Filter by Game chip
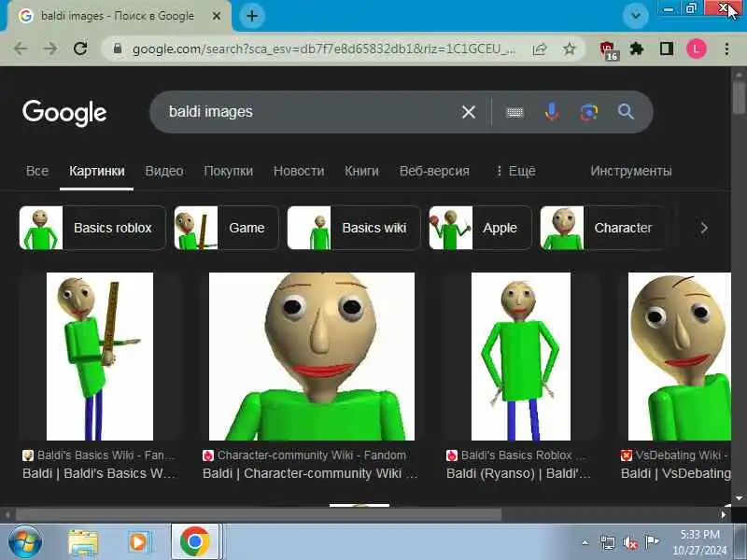The width and height of the screenshot is (747, 560). tap(226, 228)
